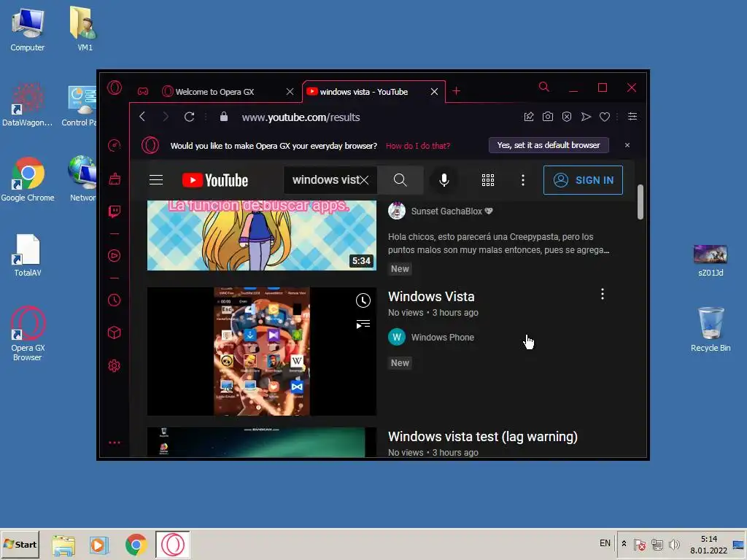Open Easy Setup sliders icon
The width and height of the screenshot is (747, 560).
tap(632, 117)
